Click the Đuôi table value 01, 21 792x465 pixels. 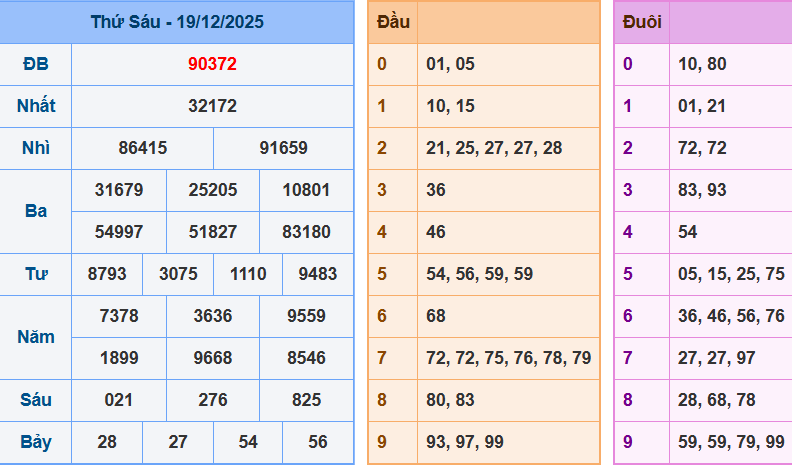coord(702,106)
